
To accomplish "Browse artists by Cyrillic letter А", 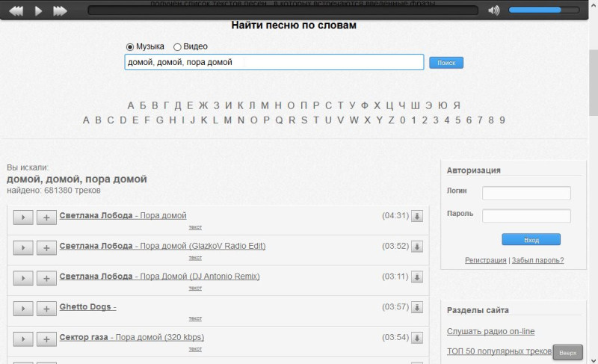I will (x=131, y=105).
